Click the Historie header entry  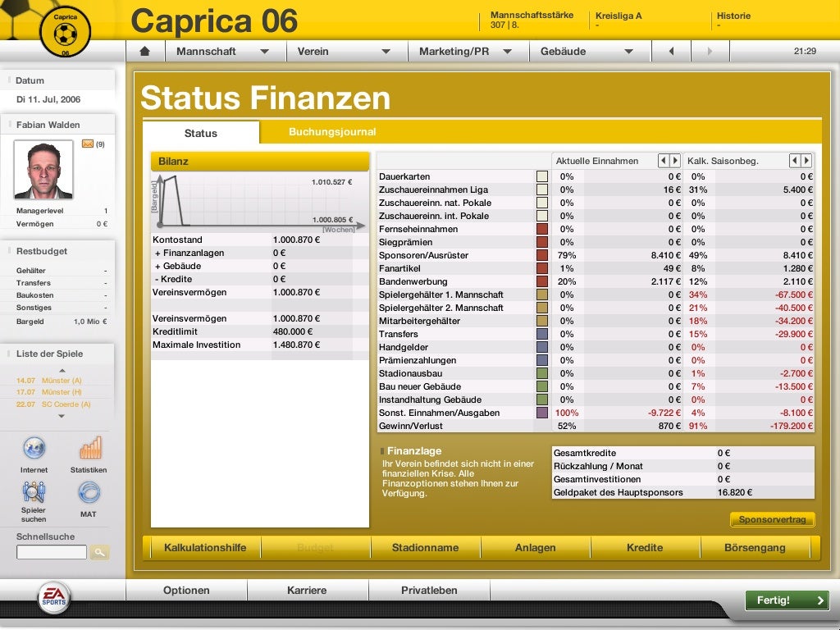[733, 16]
